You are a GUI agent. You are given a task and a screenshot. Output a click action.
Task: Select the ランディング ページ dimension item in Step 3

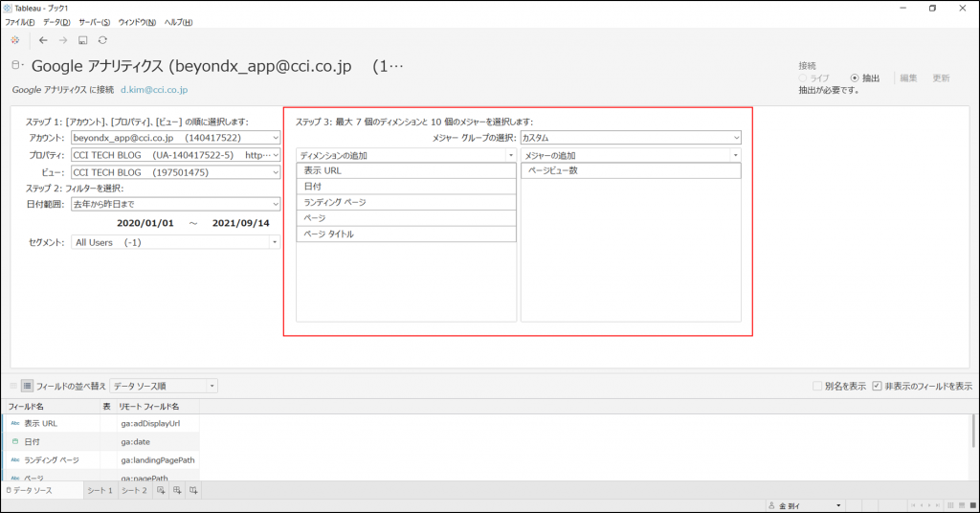click(406, 203)
